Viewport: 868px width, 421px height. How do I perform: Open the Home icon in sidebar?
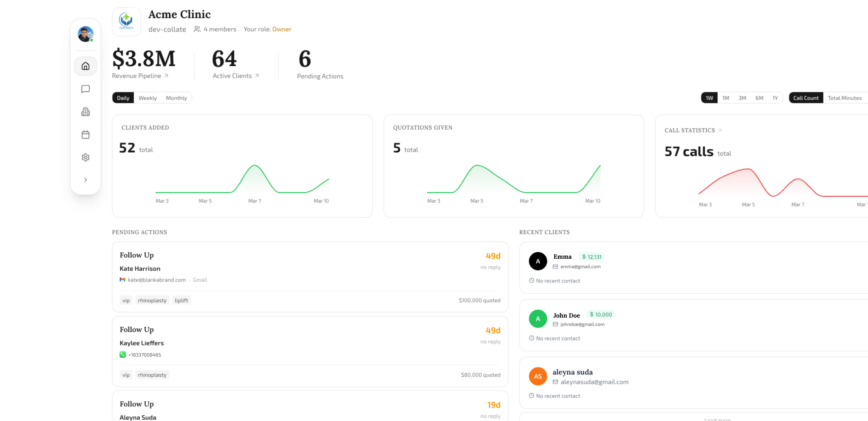click(86, 66)
